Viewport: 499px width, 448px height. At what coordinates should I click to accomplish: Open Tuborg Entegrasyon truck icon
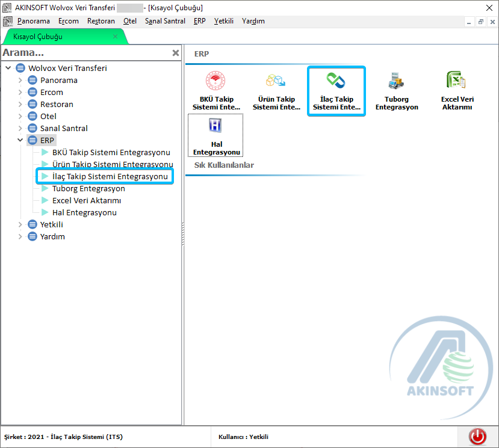396,81
